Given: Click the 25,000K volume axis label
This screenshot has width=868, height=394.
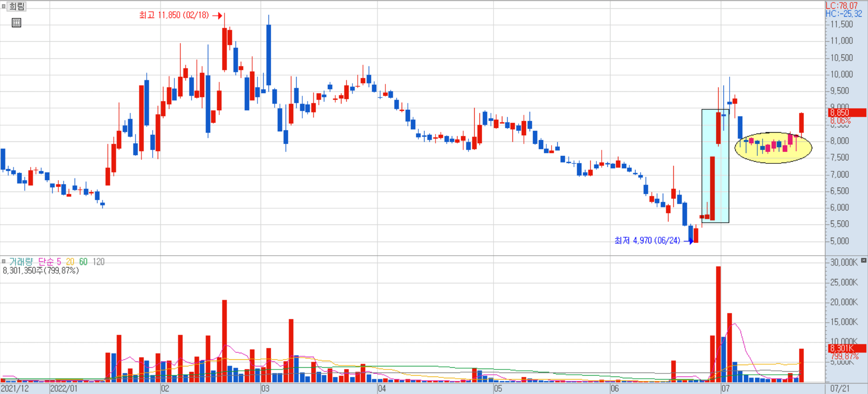Looking at the screenshot, I should pos(844,282).
